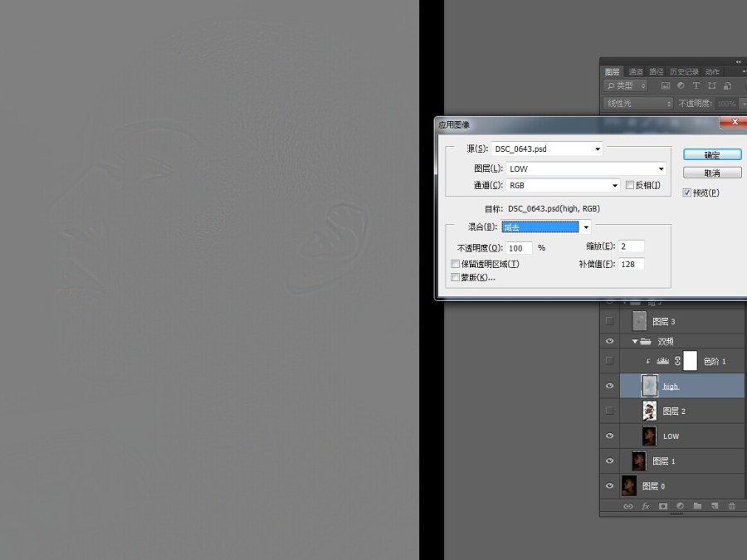This screenshot has width=747, height=560.
Task: Open the 线性光 blend mode dropdown
Action: 638,104
